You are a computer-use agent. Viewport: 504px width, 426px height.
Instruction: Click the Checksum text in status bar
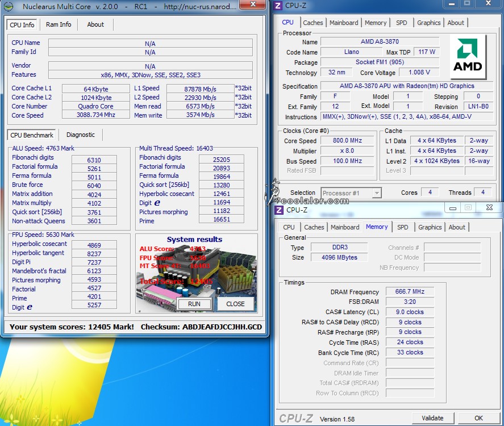(x=201, y=327)
